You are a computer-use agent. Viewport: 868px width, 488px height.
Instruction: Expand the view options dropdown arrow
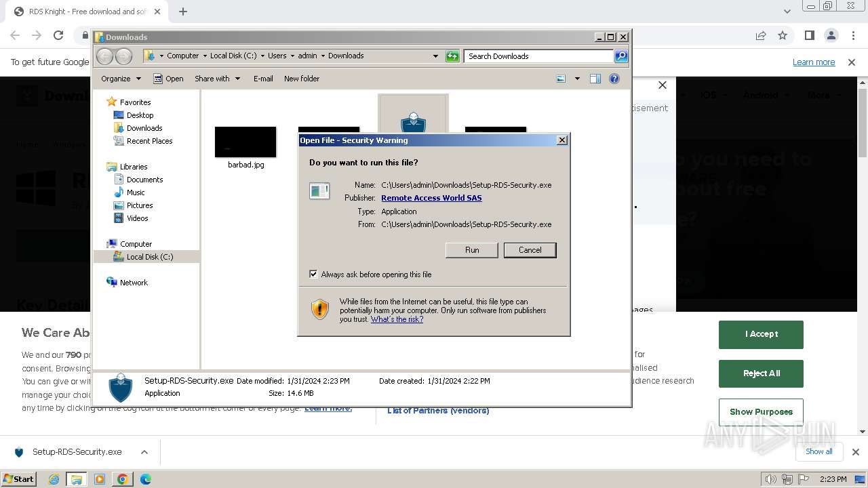click(577, 79)
